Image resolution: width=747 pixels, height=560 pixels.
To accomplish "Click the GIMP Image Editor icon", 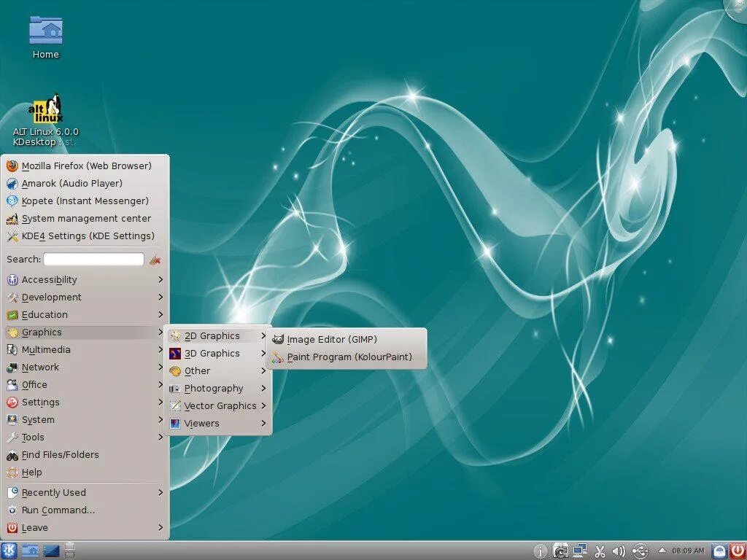I will 277,340.
